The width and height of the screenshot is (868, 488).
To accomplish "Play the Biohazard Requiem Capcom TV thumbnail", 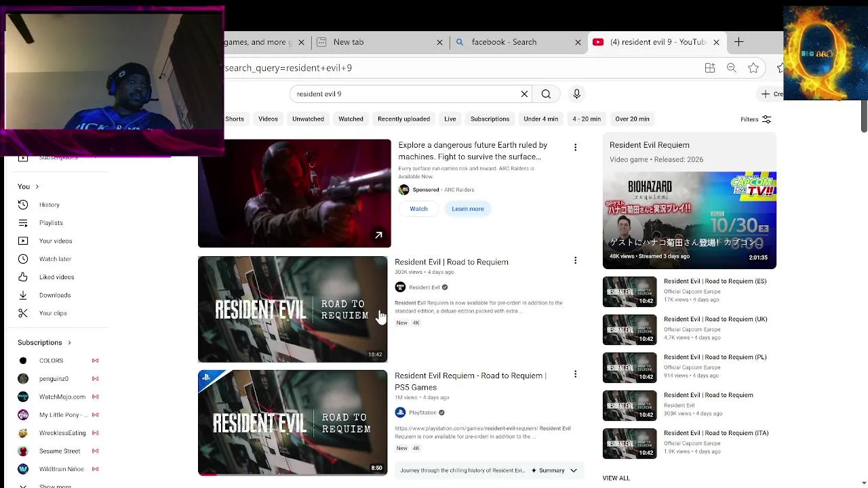I will (x=689, y=220).
